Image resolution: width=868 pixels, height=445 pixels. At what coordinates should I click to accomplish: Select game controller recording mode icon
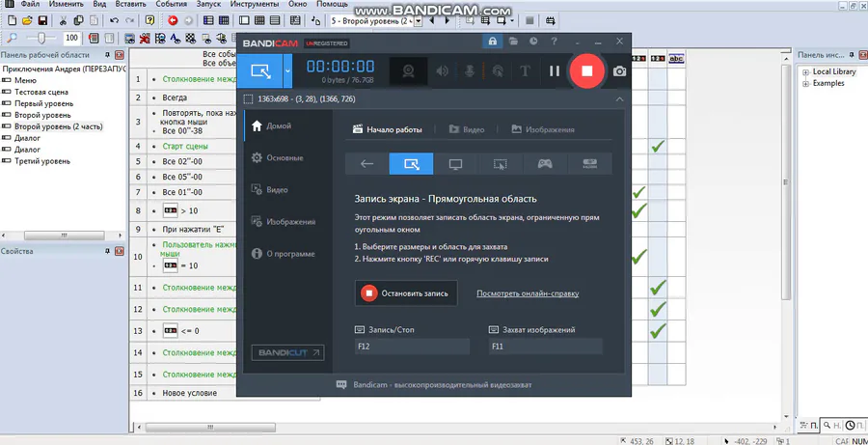pos(545,164)
